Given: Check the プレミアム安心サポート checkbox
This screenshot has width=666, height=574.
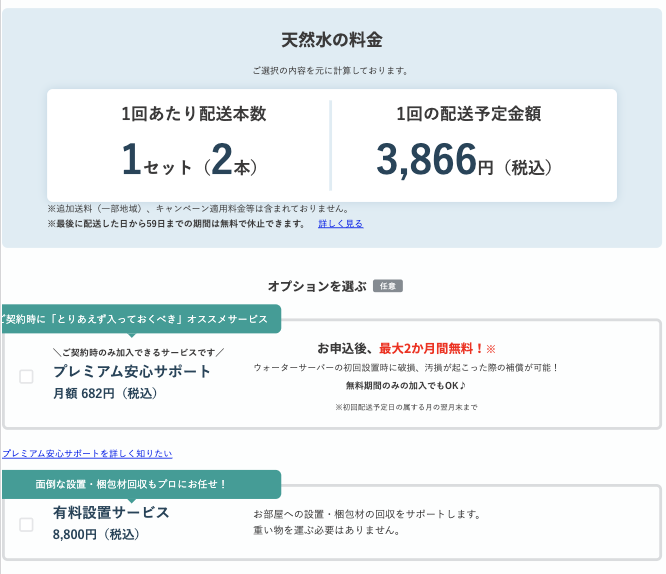Looking at the screenshot, I should (x=26, y=376).
